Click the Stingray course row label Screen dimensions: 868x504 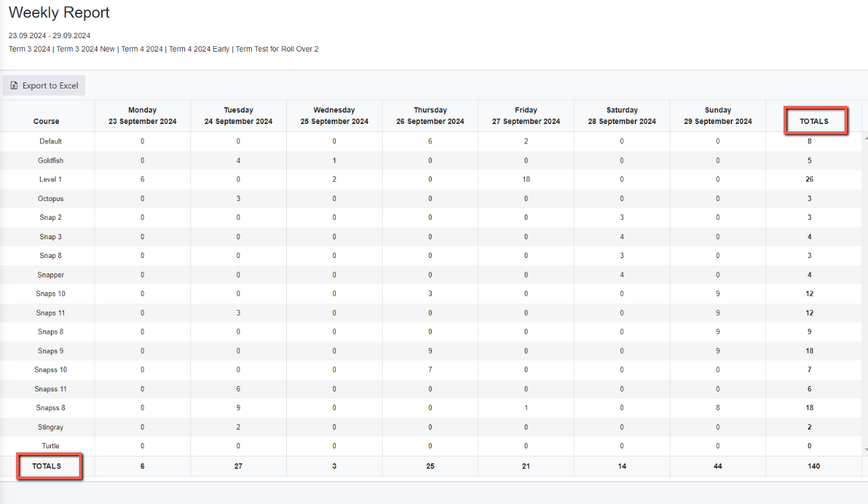(x=50, y=427)
